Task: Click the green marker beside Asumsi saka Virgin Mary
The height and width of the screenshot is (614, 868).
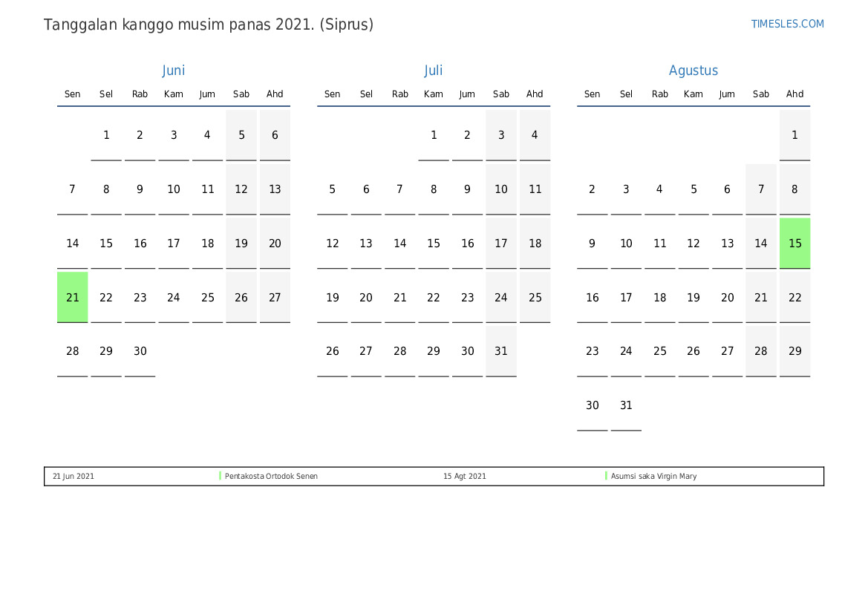Action: click(607, 476)
